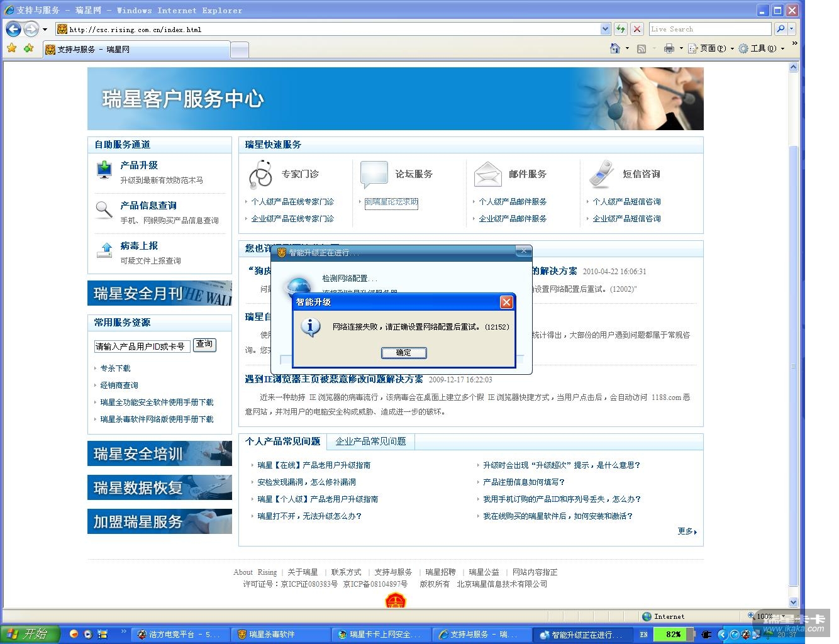Image resolution: width=839 pixels, height=644 pixels.
Task: Click the 专家门诊 stethoscope icon
Action: (x=260, y=174)
